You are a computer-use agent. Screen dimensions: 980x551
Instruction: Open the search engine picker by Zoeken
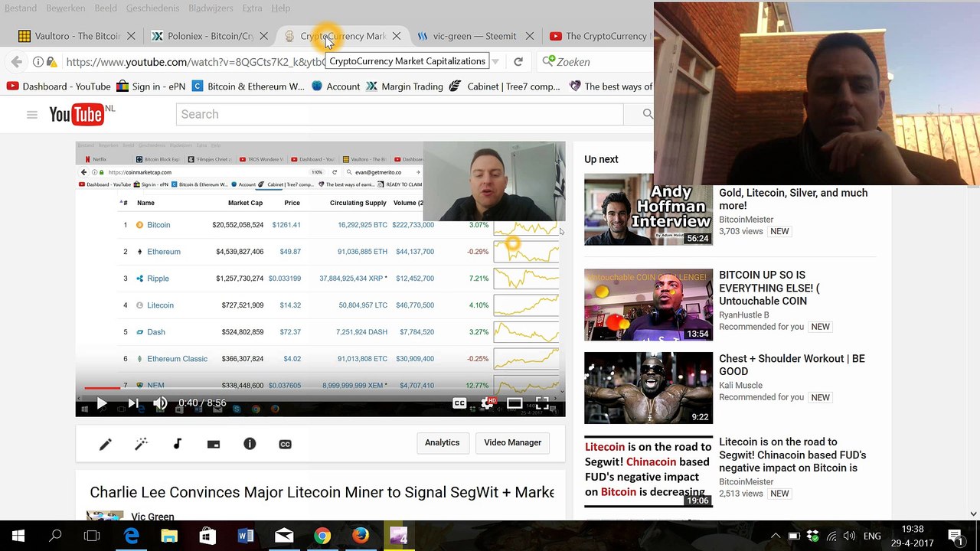pyautogui.click(x=548, y=62)
